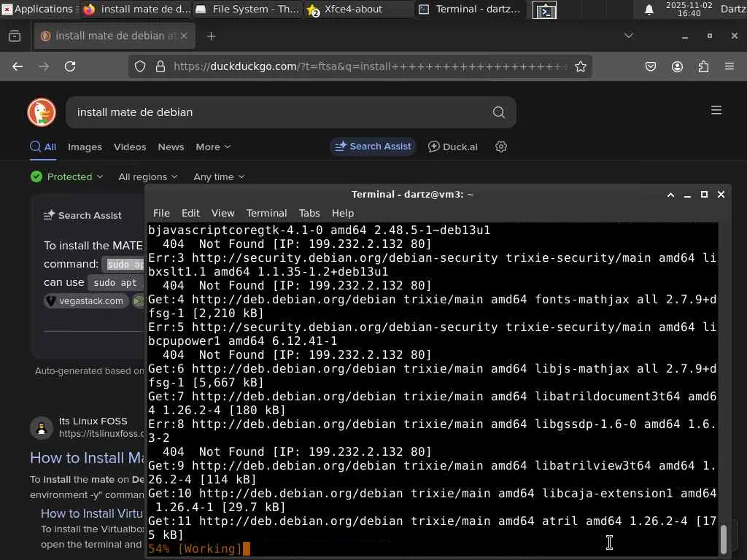Image resolution: width=747 pixels, height=560 pixels.
Task: Select the News results tab
Action: (x=171, y=147)
